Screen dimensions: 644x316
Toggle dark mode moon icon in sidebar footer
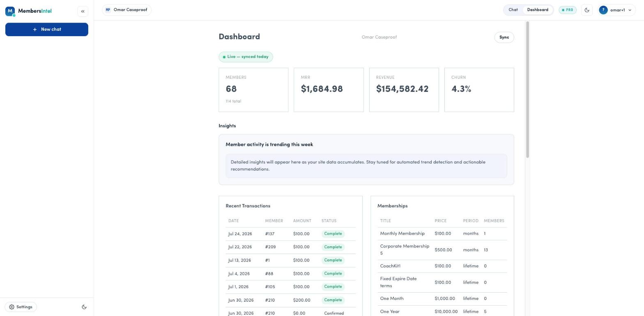tap(84, 307)
